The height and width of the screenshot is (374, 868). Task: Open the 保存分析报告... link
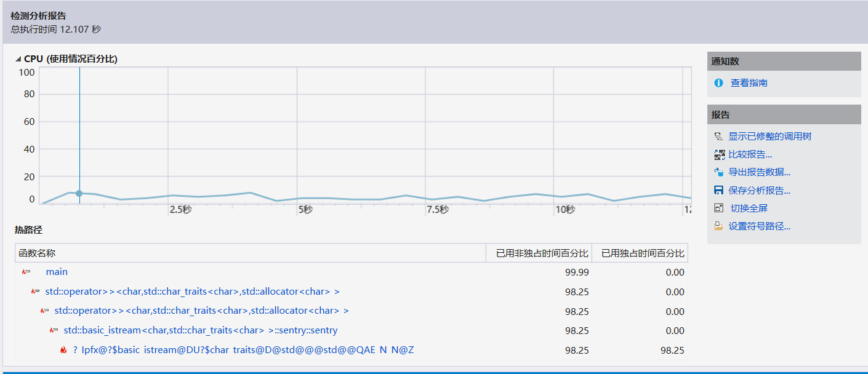click(x=759, y=191)
